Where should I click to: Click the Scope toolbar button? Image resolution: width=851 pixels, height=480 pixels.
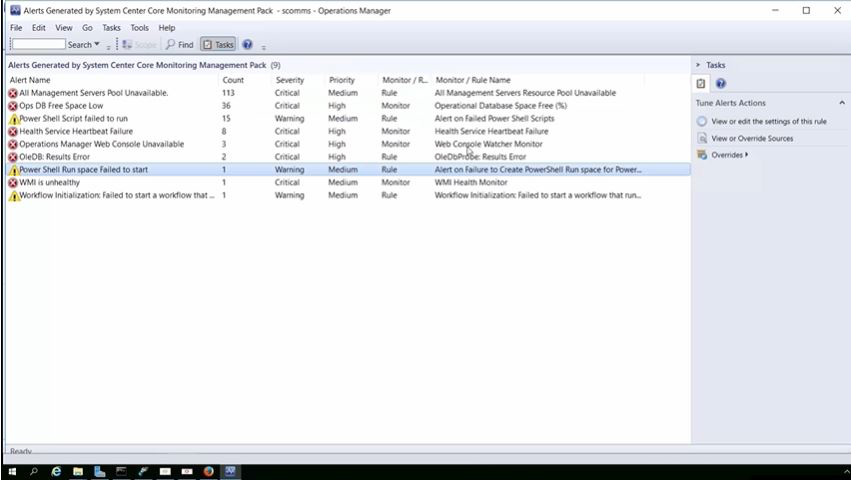click(x=139, y=45)
